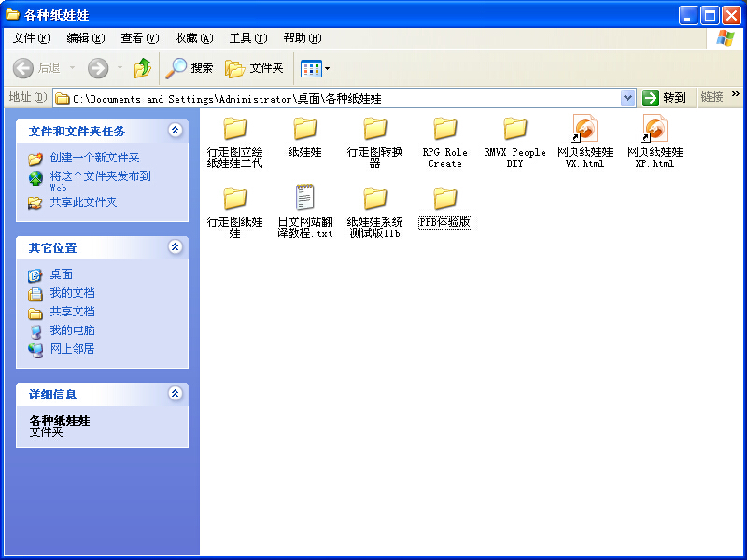Open the 工具(T) menu

pos(248,38)
